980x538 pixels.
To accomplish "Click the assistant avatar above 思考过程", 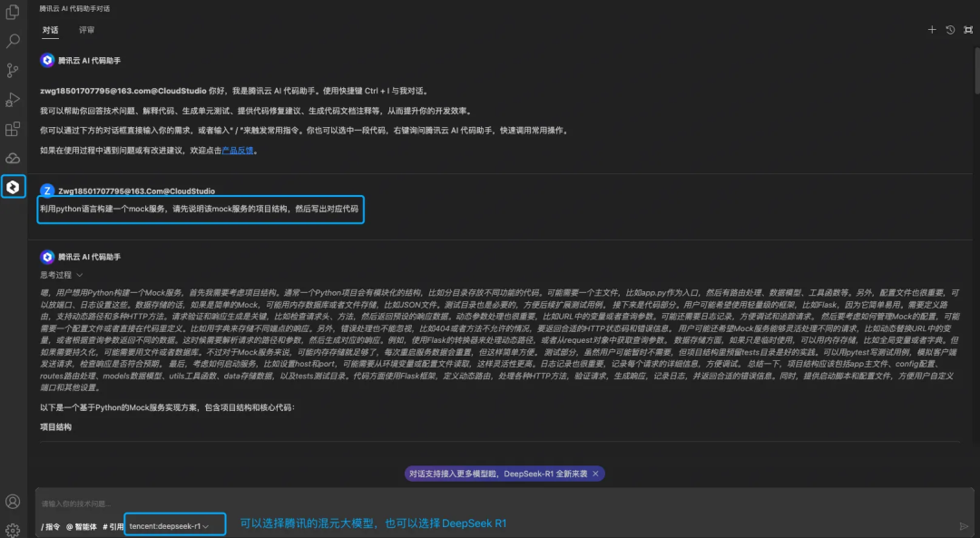I will pyautogui.click(x=47, y=256).
